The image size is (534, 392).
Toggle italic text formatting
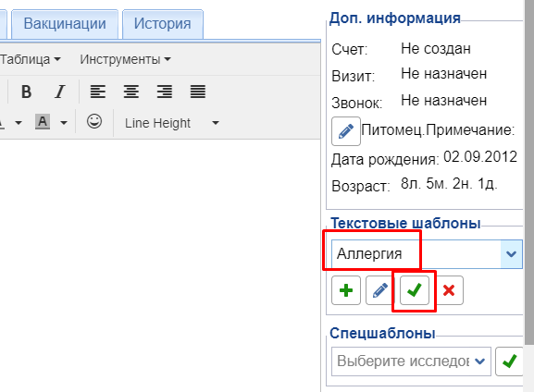coord(60,92)
